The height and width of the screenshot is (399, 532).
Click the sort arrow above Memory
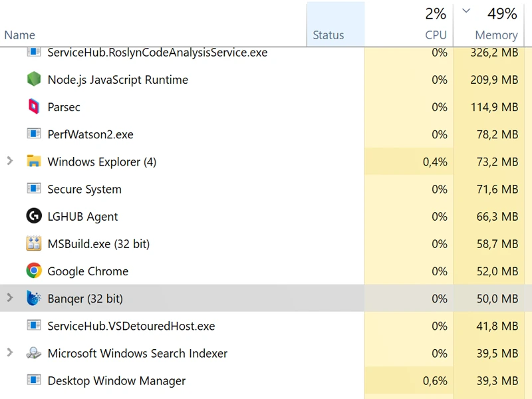point(466,11)
